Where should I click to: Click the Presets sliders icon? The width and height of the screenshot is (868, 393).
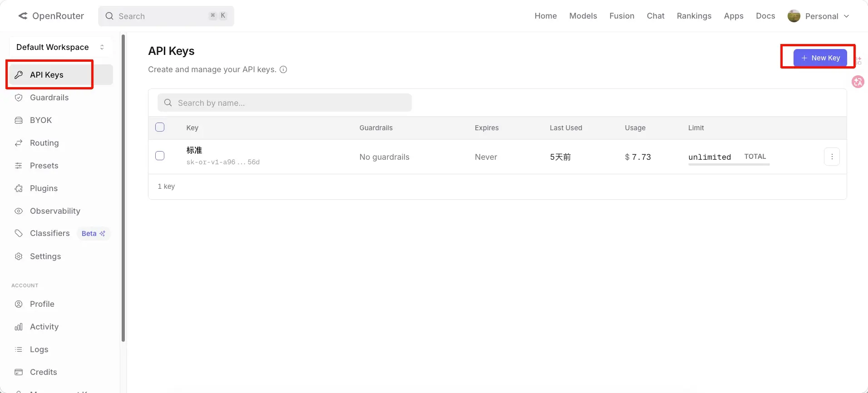[19, 166]
